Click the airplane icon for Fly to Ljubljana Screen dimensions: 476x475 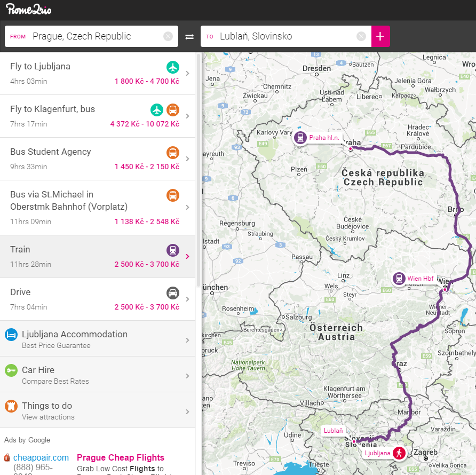[x=172, y=67]
